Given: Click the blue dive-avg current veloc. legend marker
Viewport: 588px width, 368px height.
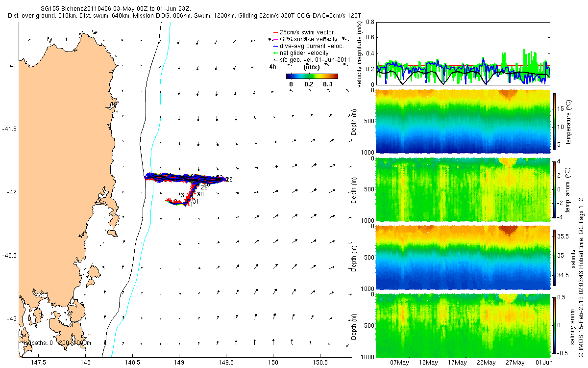Looking at the screenshot, I should tap(275, 46).
